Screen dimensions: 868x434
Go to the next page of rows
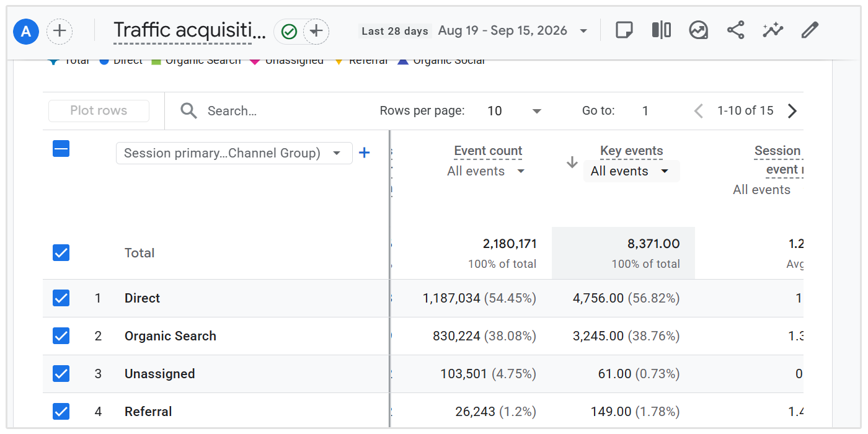(792, 111)
